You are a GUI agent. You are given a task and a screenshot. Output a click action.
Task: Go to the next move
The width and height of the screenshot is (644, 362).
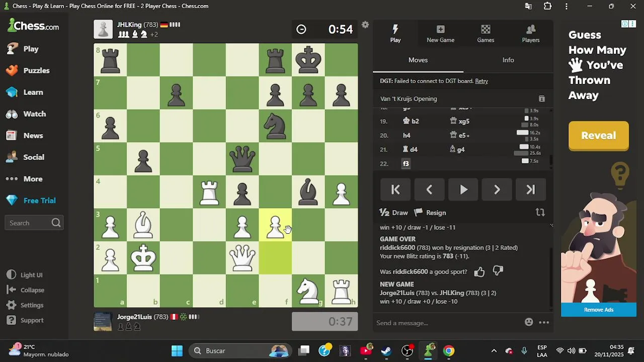(497, 190)
